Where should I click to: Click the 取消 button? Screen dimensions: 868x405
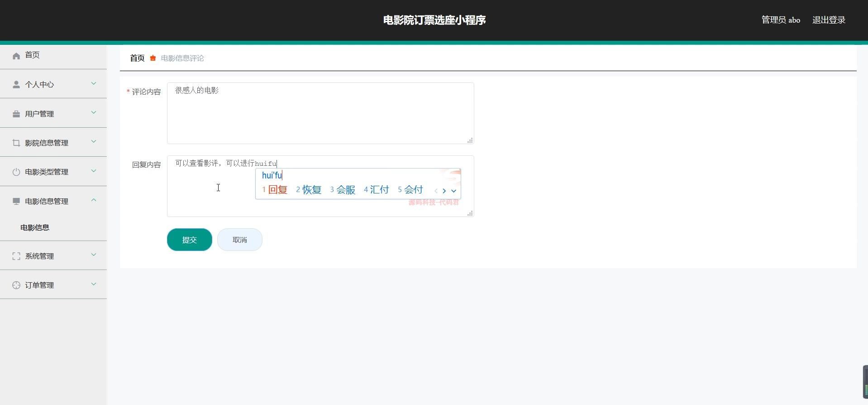coord(240,240)
